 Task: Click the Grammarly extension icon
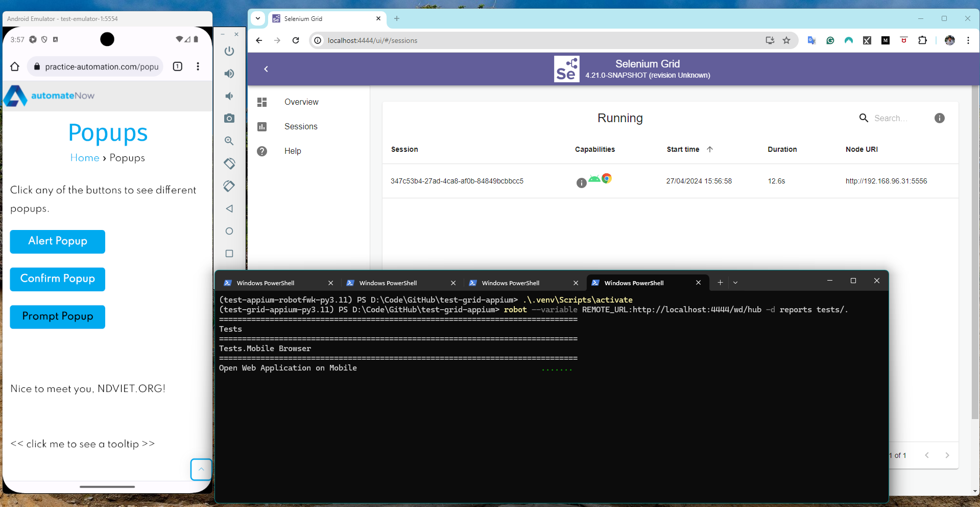pyautogui.click(x=830, y=40)
